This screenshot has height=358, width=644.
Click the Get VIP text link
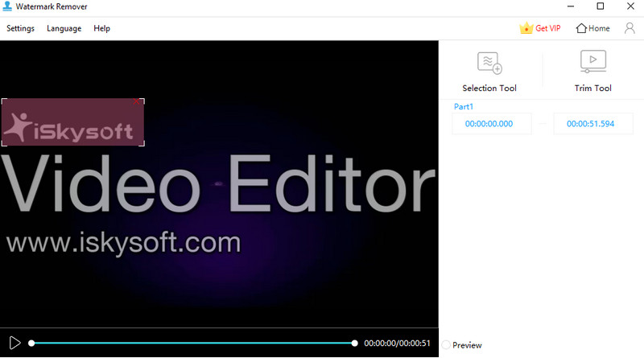click(548, 28)
